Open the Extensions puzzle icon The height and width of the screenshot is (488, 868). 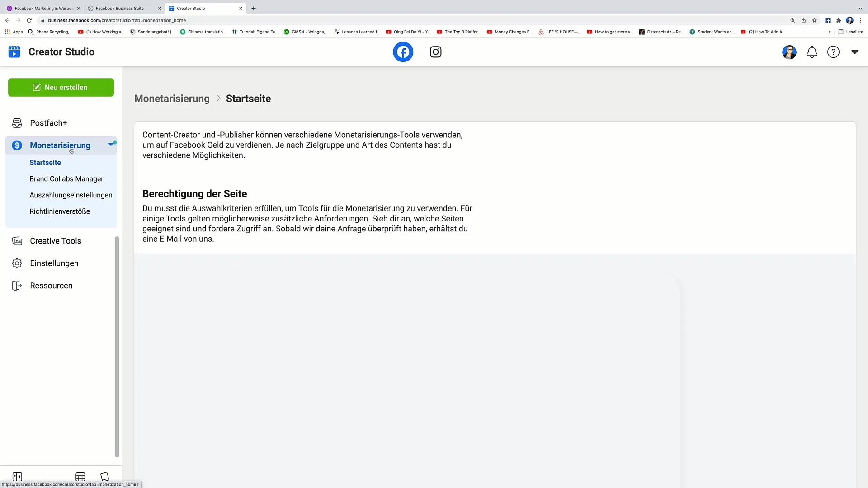click(x=839, y=20)
